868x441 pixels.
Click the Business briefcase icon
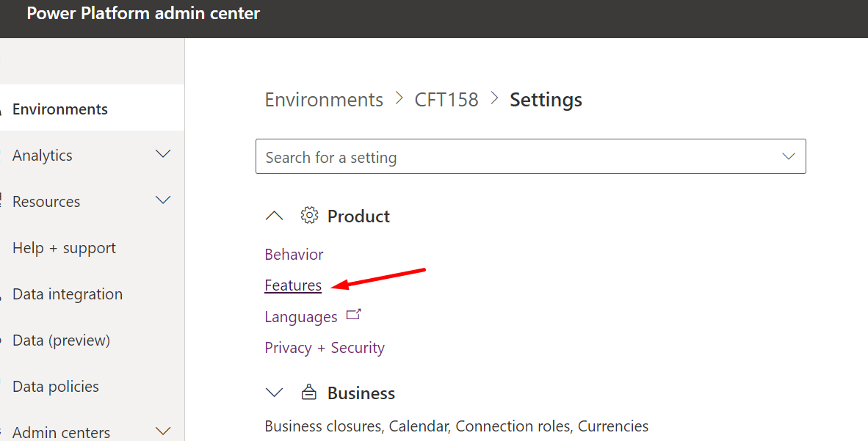(309, 392)
